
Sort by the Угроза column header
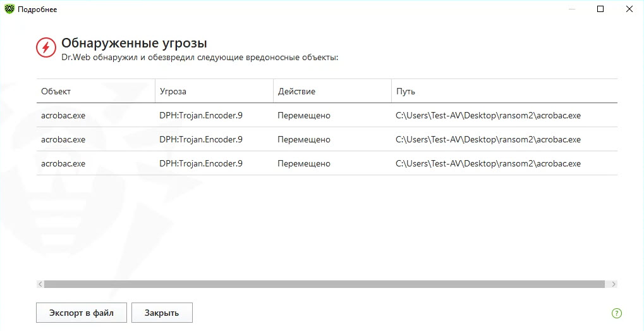click(x=173, y=91)
